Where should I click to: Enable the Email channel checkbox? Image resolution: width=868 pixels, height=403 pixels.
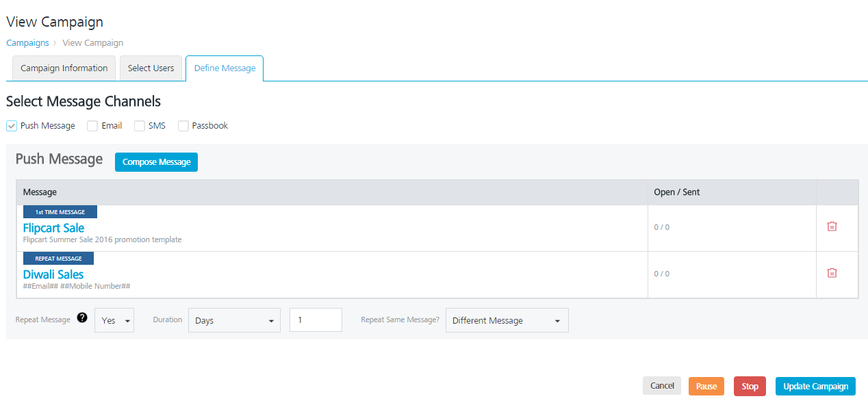click(92, 126)
